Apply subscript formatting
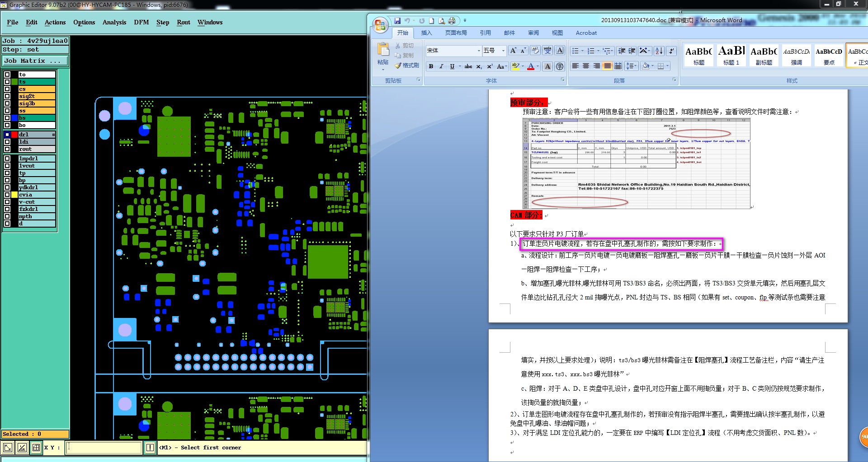Screen dimensions: 868x462 tap(479, 66)
